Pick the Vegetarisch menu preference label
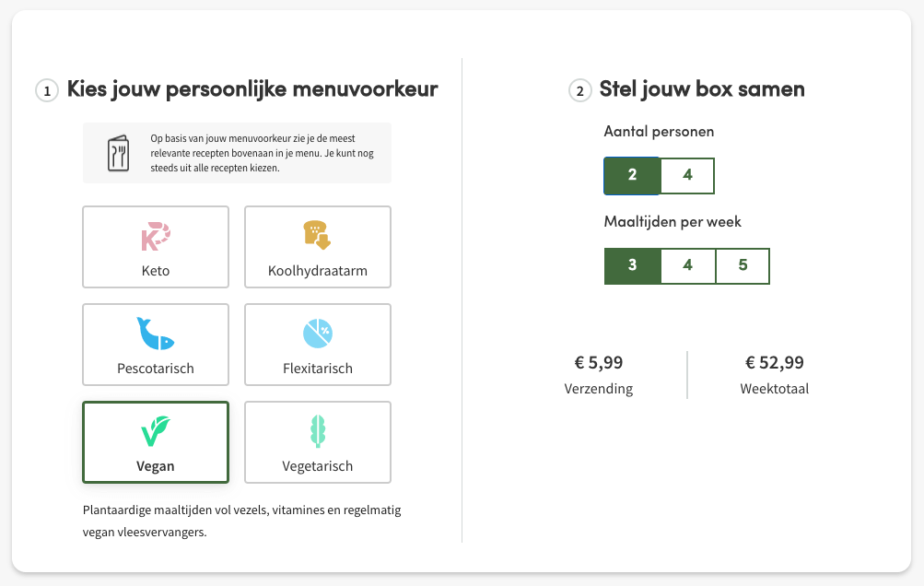Image resolution: width=924 pixels, height=586 pixels. [317, 466]
